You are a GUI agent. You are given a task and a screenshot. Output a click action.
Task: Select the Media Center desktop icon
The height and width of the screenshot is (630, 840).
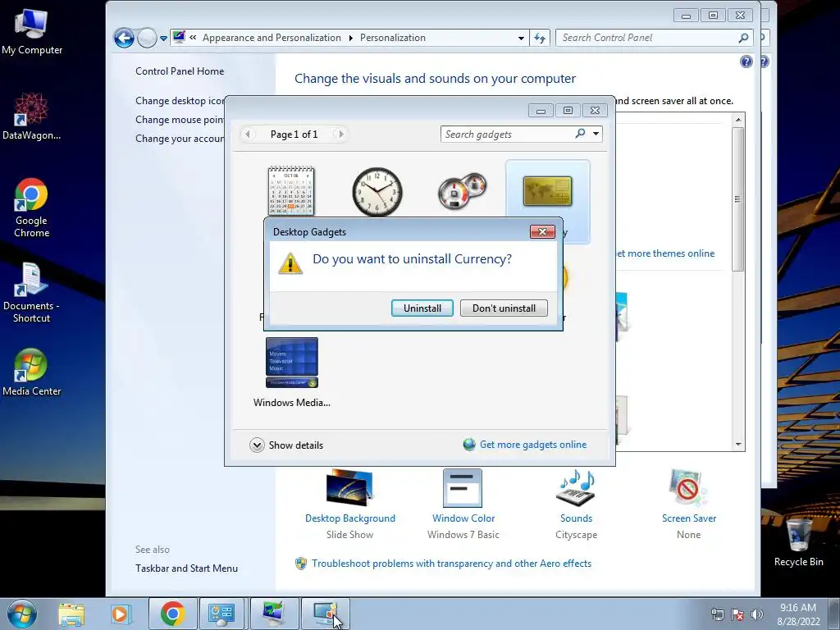point(31,373)
